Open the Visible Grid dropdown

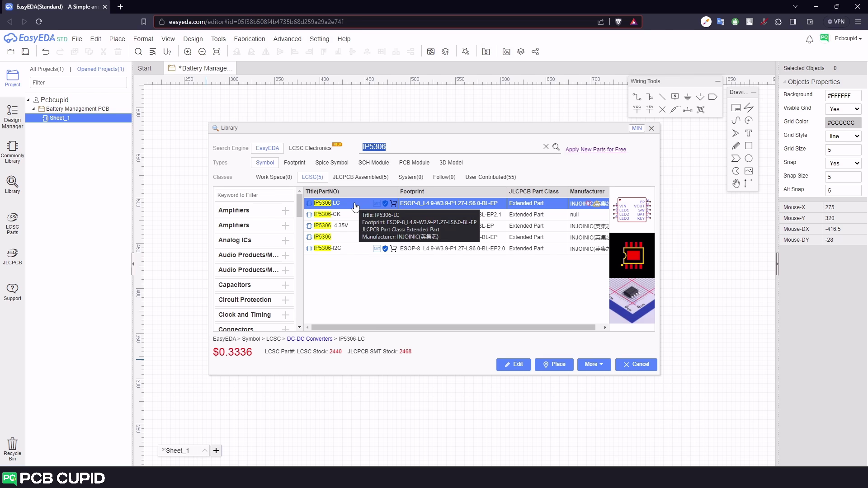[x=843, y=109]
